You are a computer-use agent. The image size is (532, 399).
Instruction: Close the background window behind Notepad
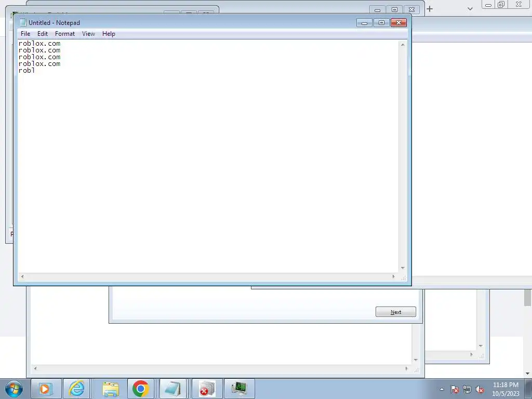tap(411, 9)
